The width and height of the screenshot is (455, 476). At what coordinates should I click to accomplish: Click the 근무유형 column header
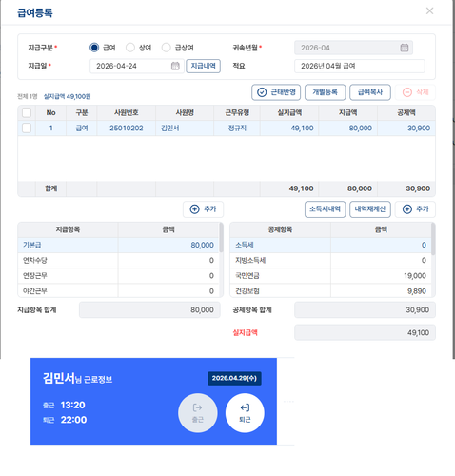pyautogui.click(x=237, y=112)
